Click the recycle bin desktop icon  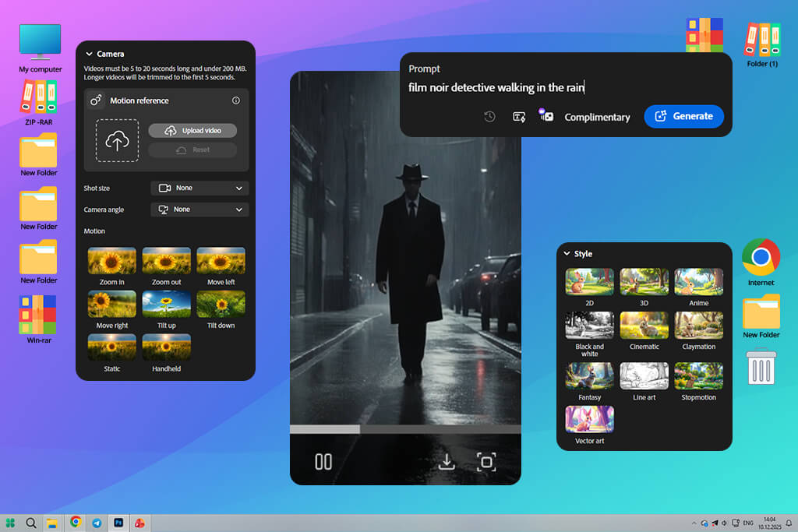click(761, 367)
